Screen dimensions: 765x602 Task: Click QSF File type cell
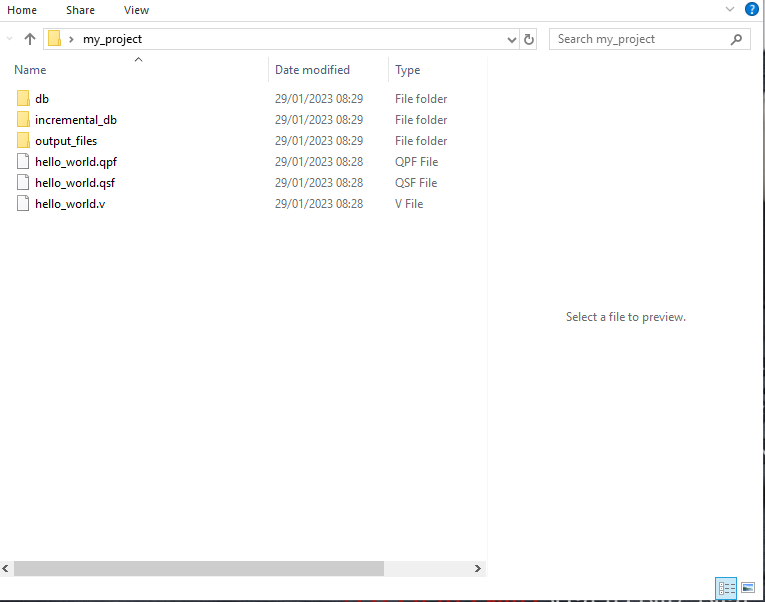click(x=416, y=182)
